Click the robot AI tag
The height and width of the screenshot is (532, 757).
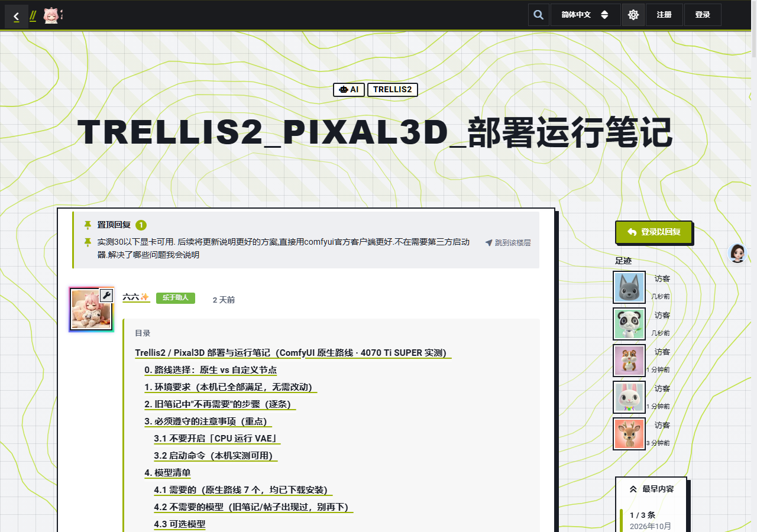coord(349,90)
